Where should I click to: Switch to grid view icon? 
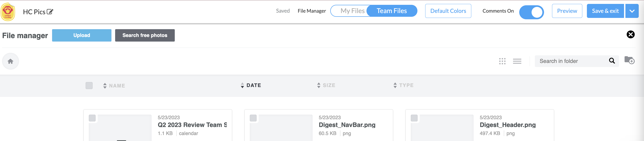(x=502, y=61)
